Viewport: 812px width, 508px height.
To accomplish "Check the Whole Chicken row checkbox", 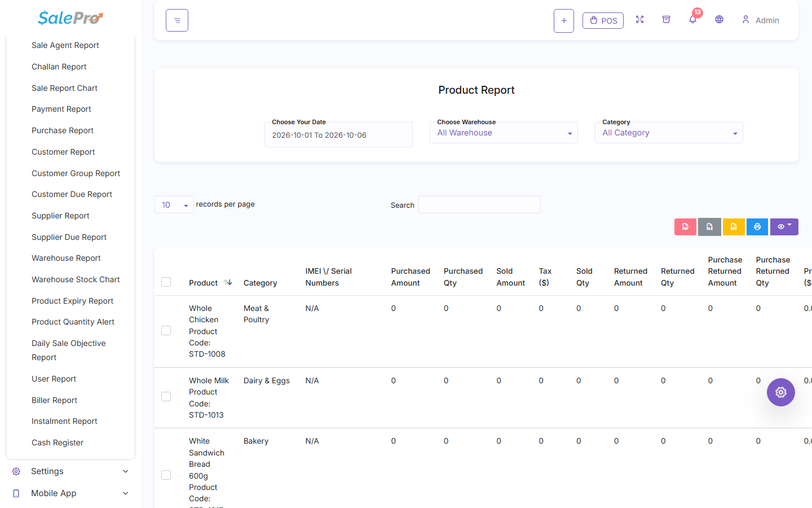I will point(166,331).
